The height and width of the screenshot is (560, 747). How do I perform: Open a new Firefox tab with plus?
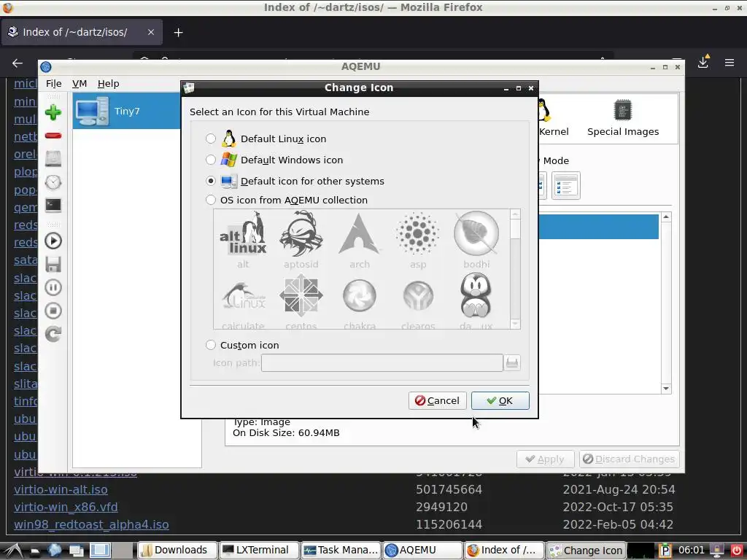coord(178,32)
